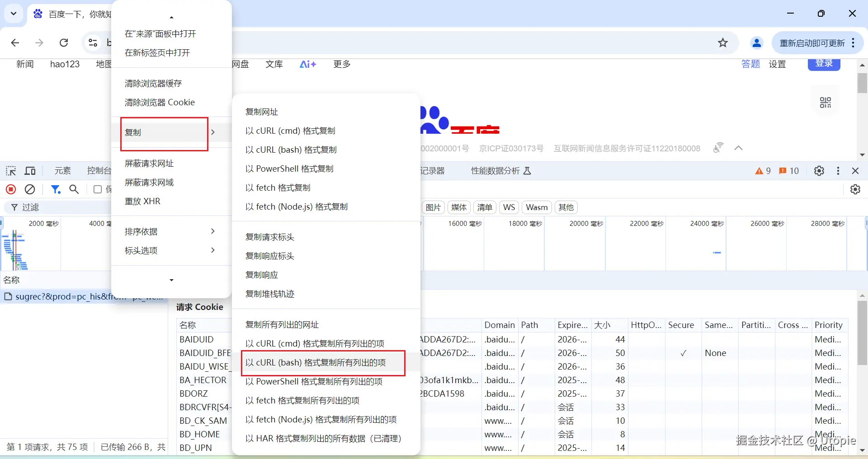Image resolution: width=868 pixels, height=459 pixels.
Task: Open the network search magnifier
Action: (74, 189)
